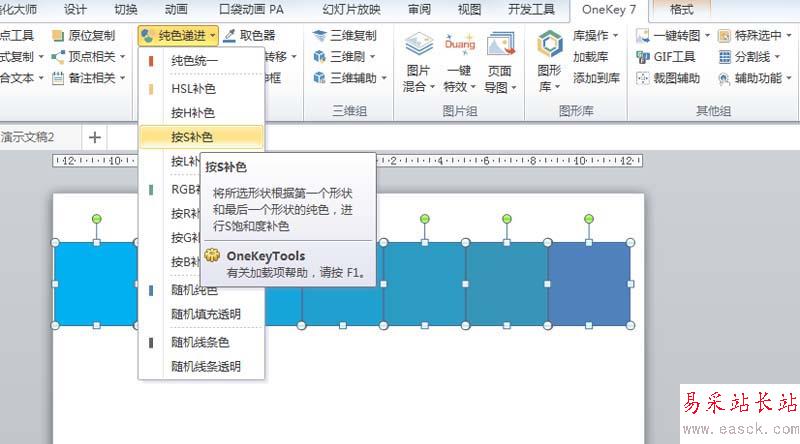Click the 备注相关 icon
Image resolution: width=800 pixels, height=444 pixels.
(58, 78)
